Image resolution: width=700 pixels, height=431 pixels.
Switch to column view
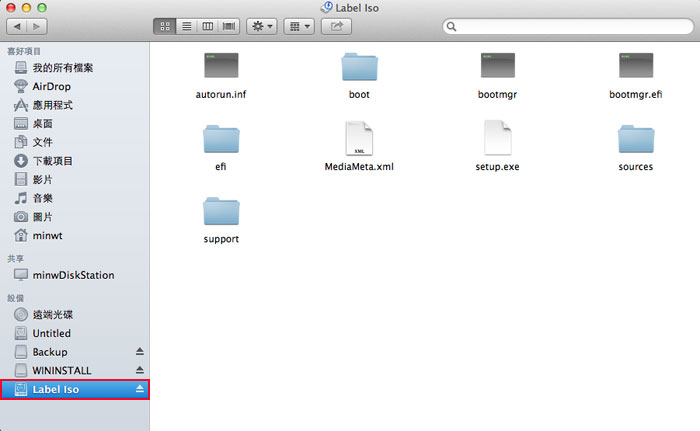click(208, 26)
